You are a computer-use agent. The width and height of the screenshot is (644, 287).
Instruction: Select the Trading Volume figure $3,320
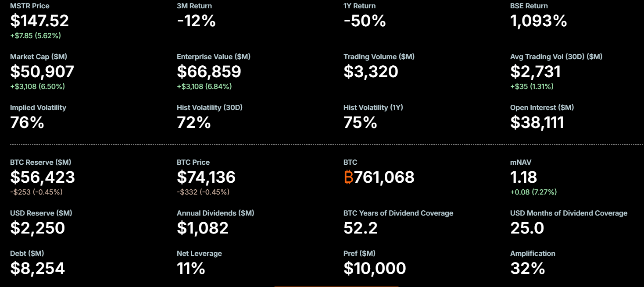point(371,72)
